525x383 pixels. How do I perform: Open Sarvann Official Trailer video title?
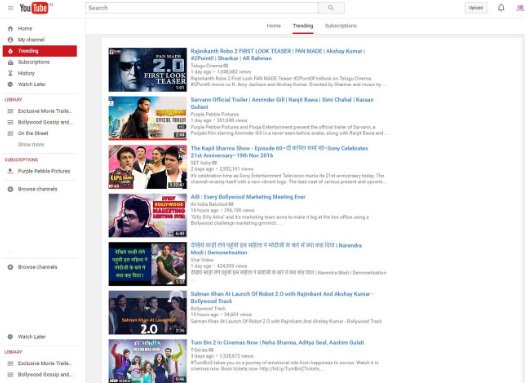coord(282,103)
